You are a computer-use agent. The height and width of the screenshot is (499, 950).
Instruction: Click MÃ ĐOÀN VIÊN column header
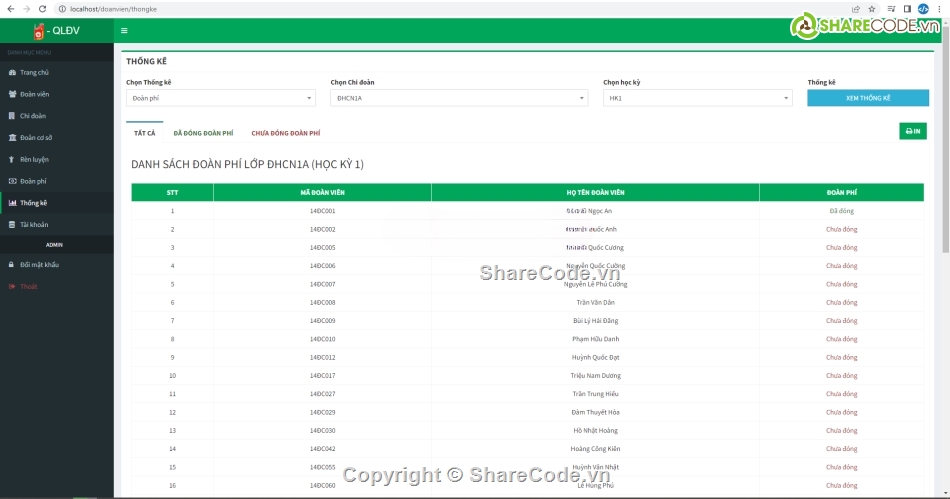[322, 193]
